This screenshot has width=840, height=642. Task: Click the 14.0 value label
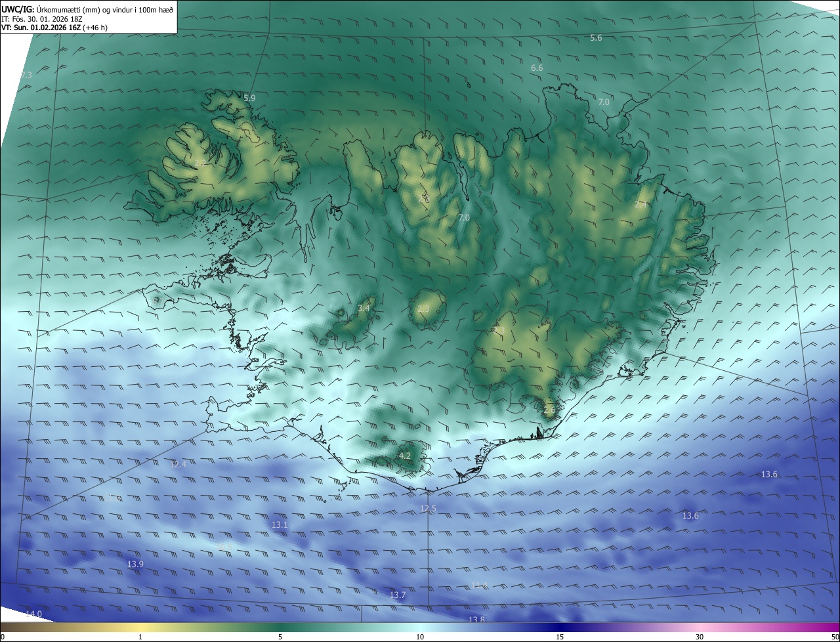33,614
